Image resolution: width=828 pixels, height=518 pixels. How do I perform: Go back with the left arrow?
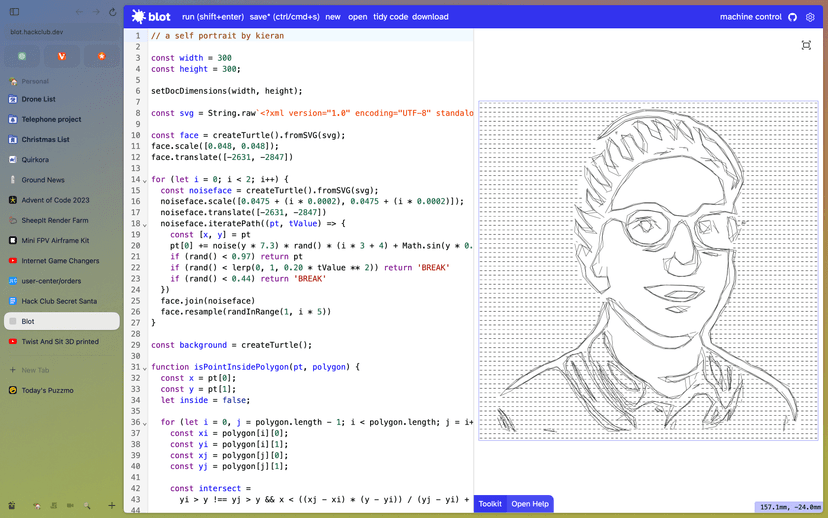(x=79, y=12)
